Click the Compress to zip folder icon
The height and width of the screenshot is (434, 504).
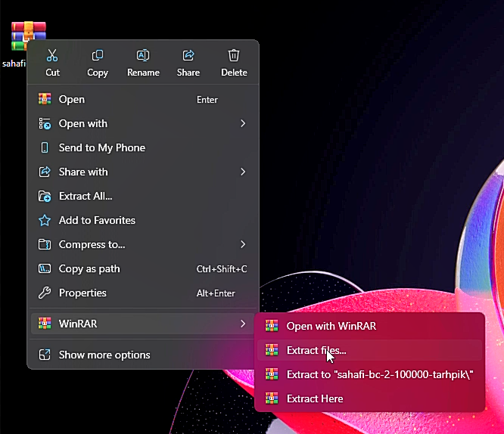[x=45, y=244]
